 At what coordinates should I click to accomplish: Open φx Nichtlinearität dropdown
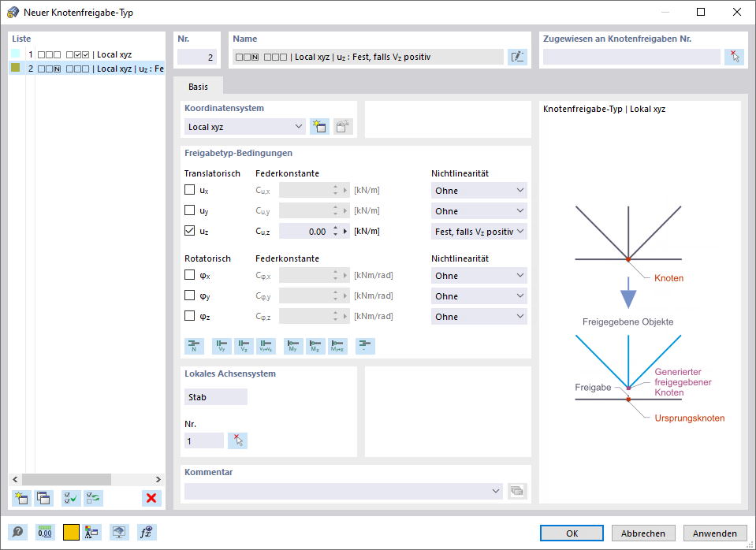(479, 275)
